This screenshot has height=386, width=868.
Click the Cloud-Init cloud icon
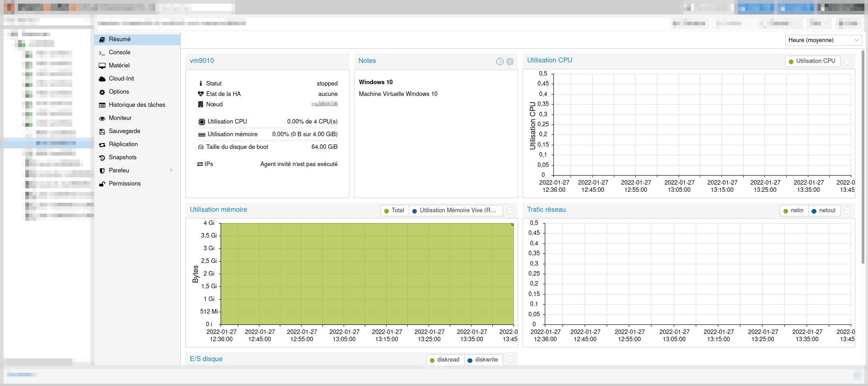[102, 79]
